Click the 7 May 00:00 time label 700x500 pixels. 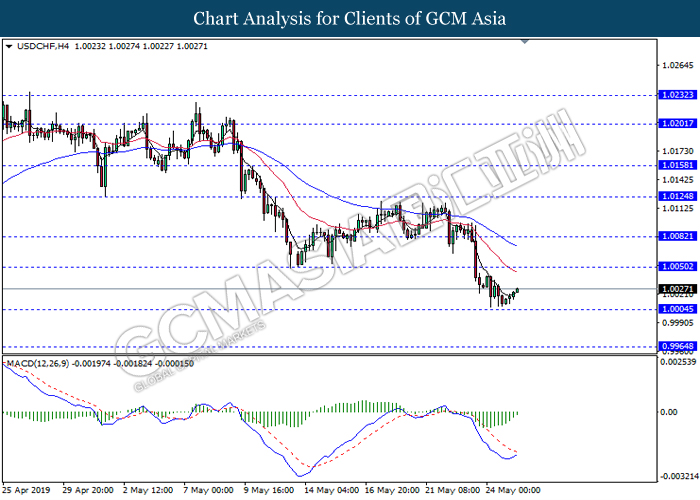click(x=208, y=490)
